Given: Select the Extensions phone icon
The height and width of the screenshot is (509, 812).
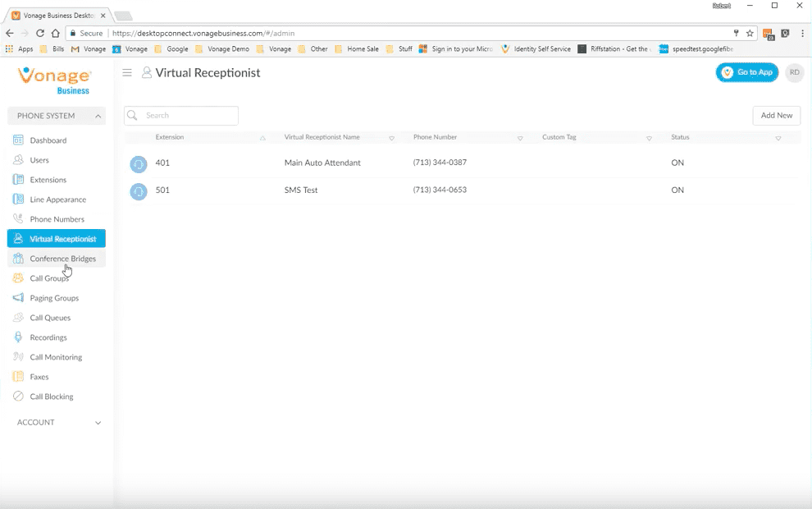Looking at the screenshot, I should coord(18,179).
